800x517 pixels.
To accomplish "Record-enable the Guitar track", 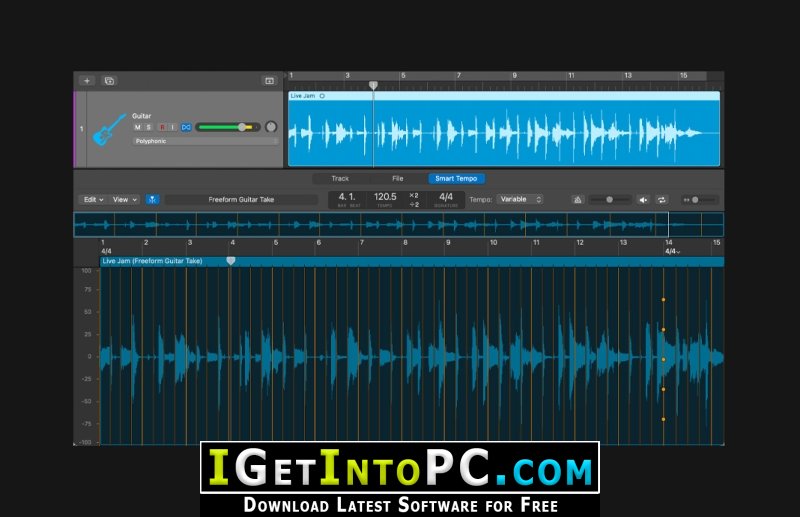I will coord(161,127).
